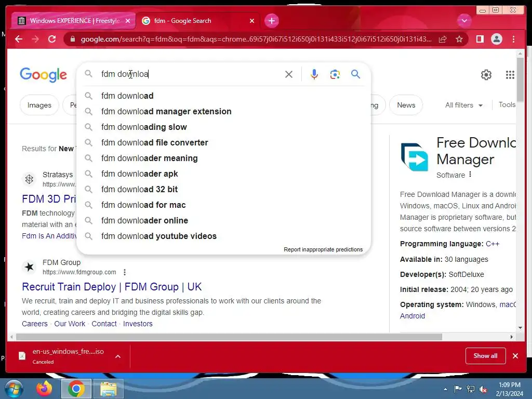
Task: Open the tab search dropdown
Action: pos(464,21)
